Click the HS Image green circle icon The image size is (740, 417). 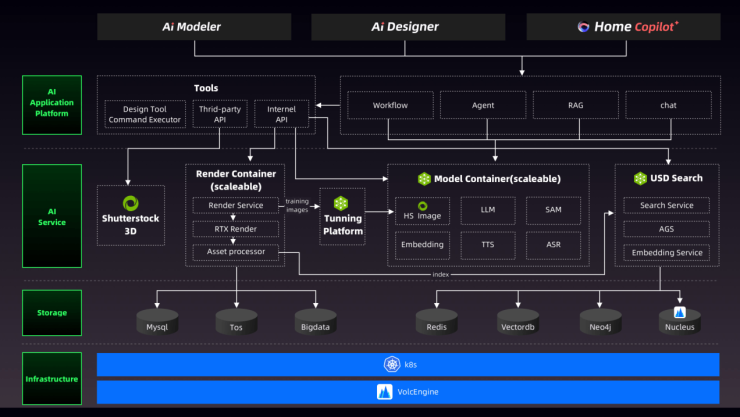tap(422, 206)
